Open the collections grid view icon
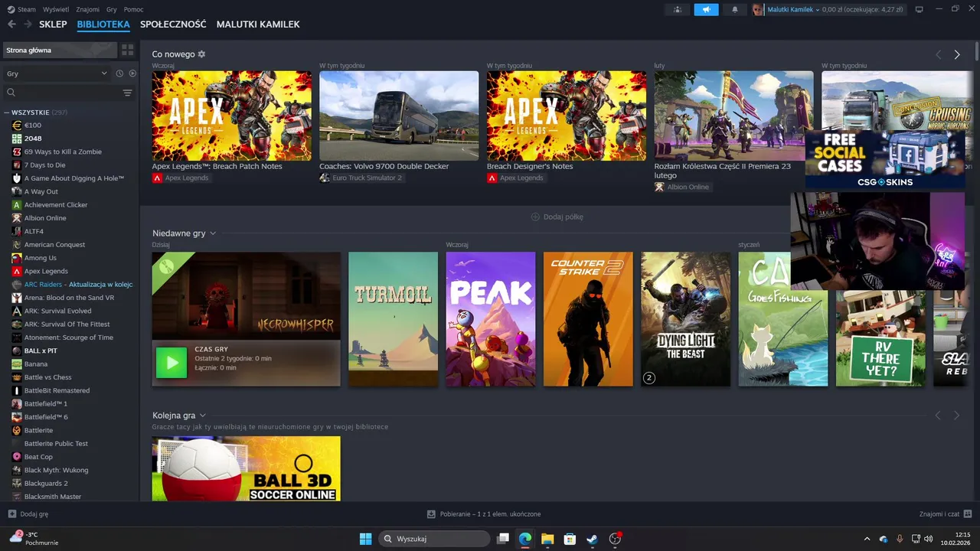 pyautogui.click(x=127, y=50)
